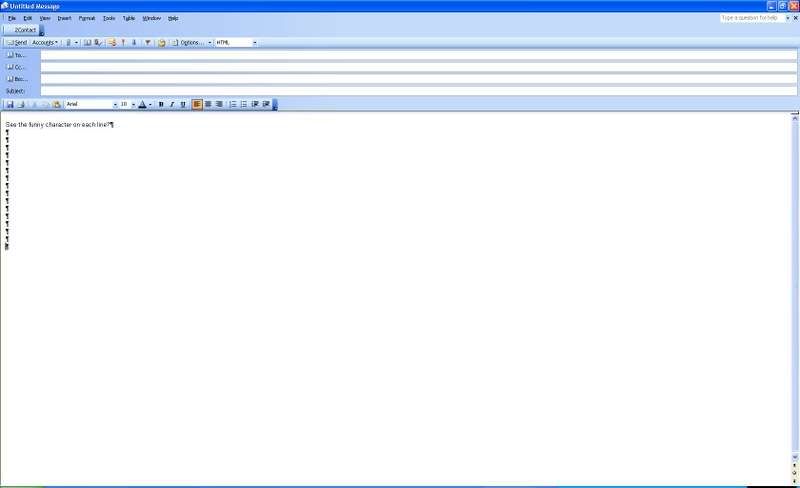800x488 pixels.
Task: Open the Tools menu
Action: [x=109, y=18]
